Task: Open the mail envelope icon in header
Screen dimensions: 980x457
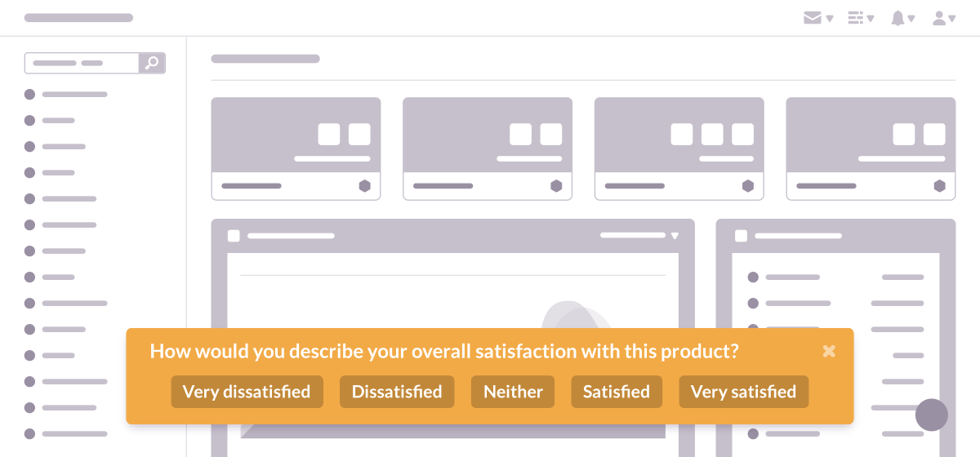Action: coord(812,18)
